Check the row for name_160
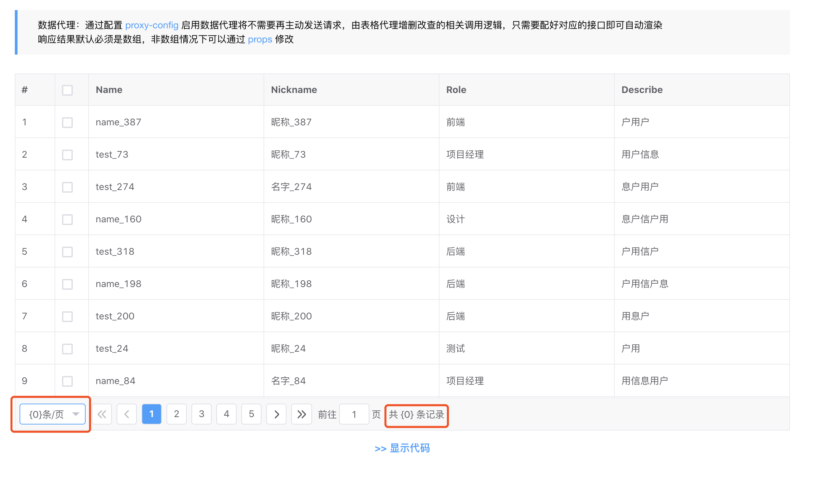The image size is (823, 504). [x=67, y=219]
